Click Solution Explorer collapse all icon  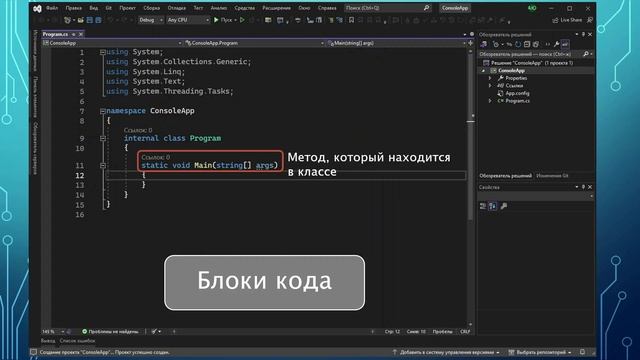click(527, 44)
